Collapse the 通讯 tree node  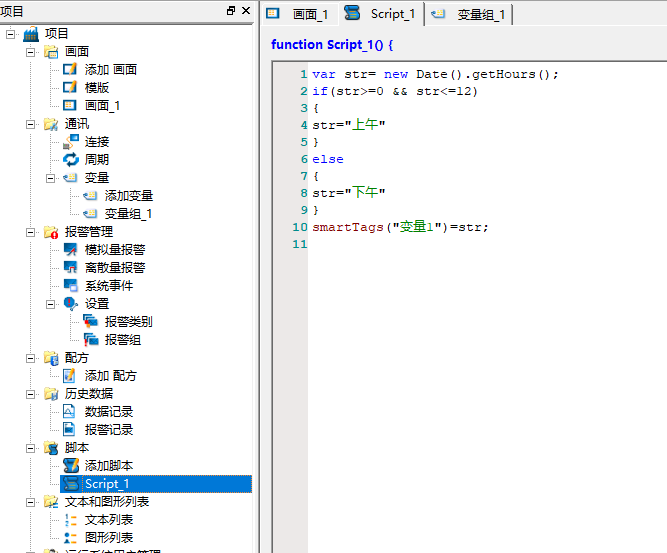(x=30, y=124)
